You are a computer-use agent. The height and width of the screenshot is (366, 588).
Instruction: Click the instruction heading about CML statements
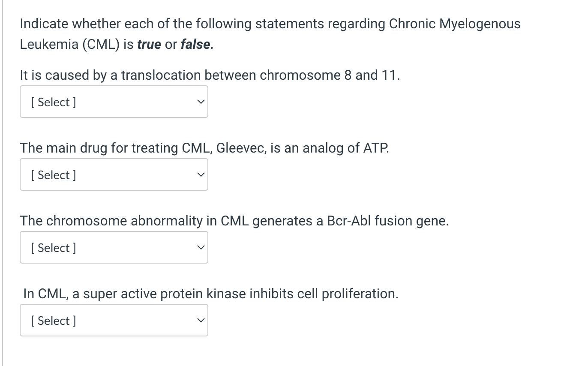tap(270, 24)
